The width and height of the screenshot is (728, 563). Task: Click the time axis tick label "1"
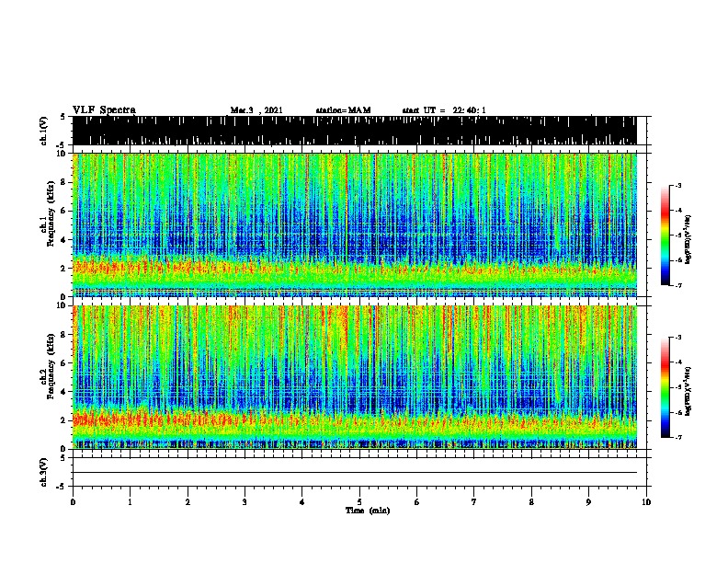point(130,502)
